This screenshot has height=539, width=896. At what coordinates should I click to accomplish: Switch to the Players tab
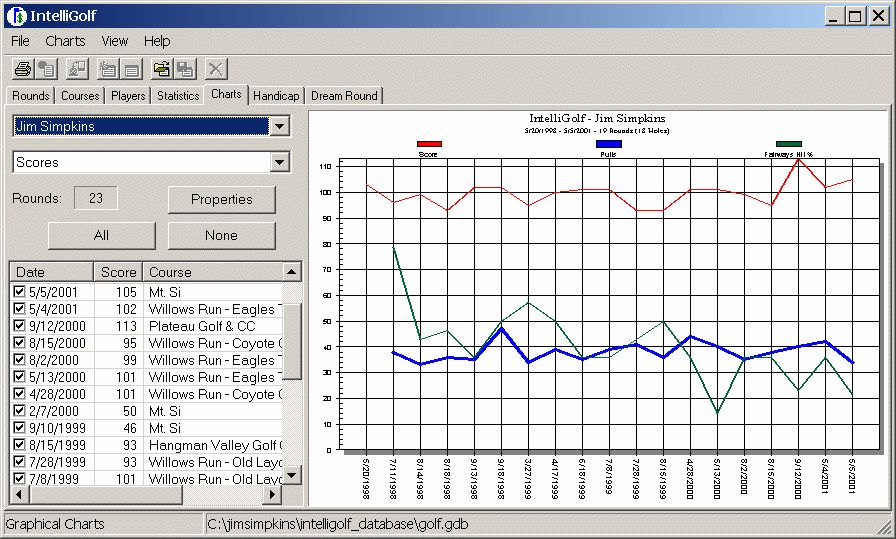click(128, 95)
